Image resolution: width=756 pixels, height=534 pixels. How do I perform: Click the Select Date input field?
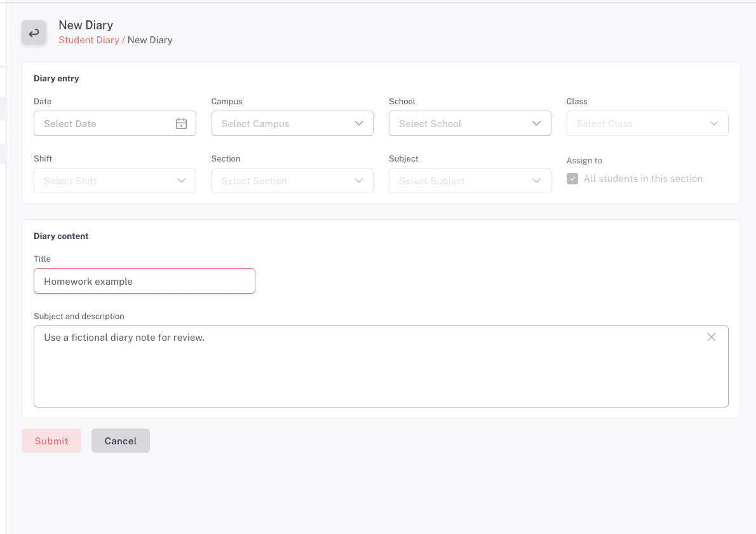pyautogui.click(x=115, y=123)
